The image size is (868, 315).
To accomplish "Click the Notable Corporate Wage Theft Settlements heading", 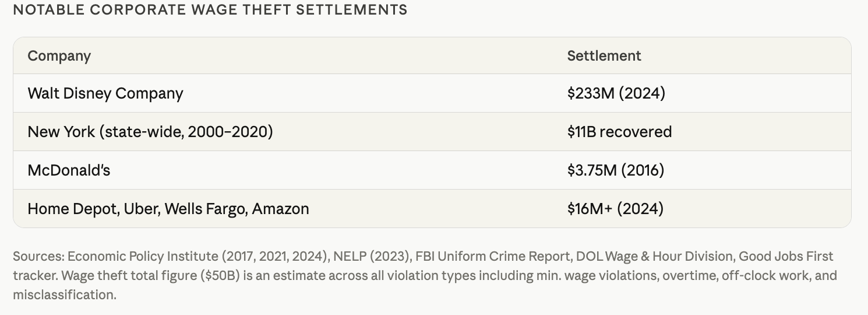I will (210, 10).
